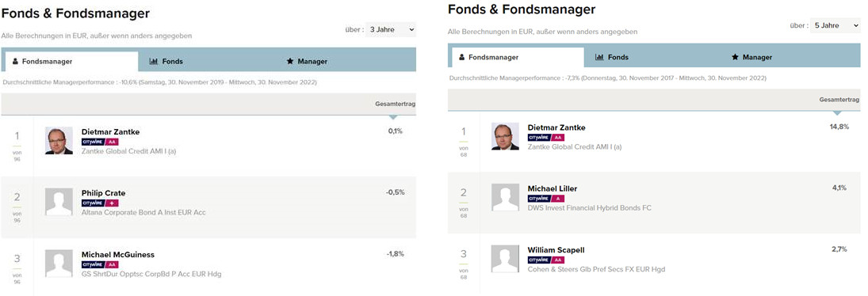Sort by Gesamtertrag in the left table
Screen dimensions: 868x296
(396, 103)
